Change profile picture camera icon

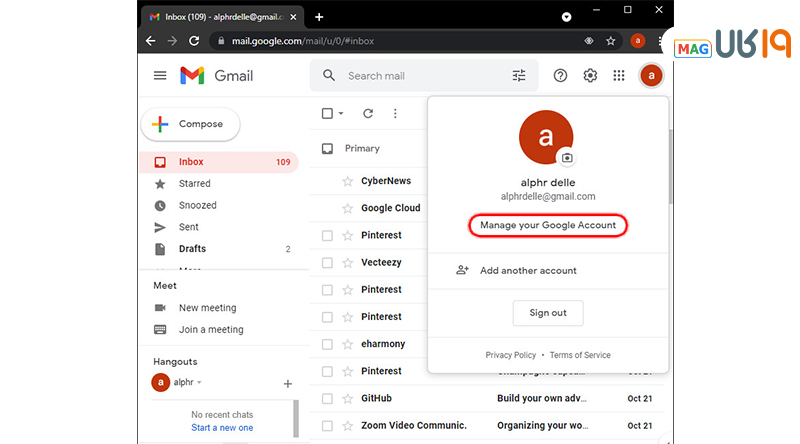click(567, 158)
